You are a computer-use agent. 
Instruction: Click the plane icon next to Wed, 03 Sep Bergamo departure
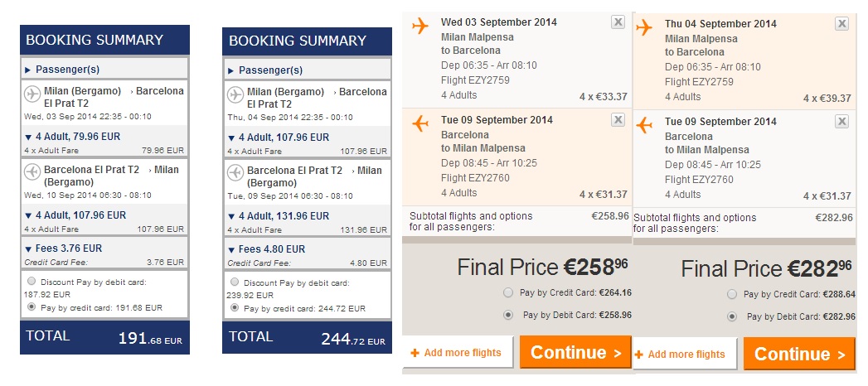[32, 92]
